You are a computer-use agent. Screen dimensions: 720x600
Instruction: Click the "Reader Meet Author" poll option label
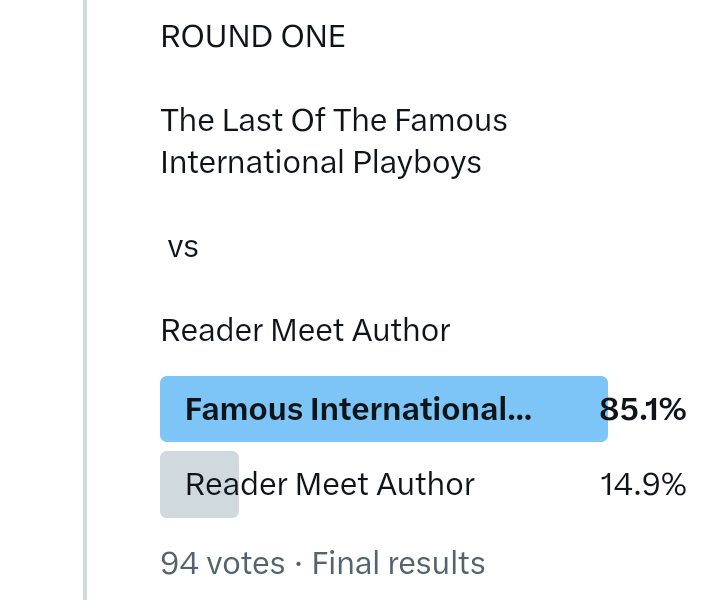pyautogui.click(x=330, y=485)
